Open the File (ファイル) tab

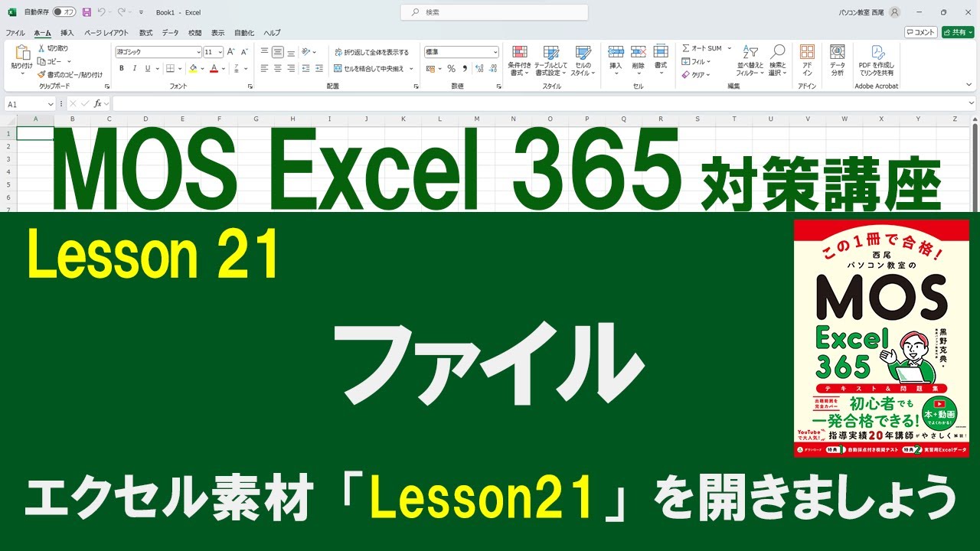click(x=15, y=33)
